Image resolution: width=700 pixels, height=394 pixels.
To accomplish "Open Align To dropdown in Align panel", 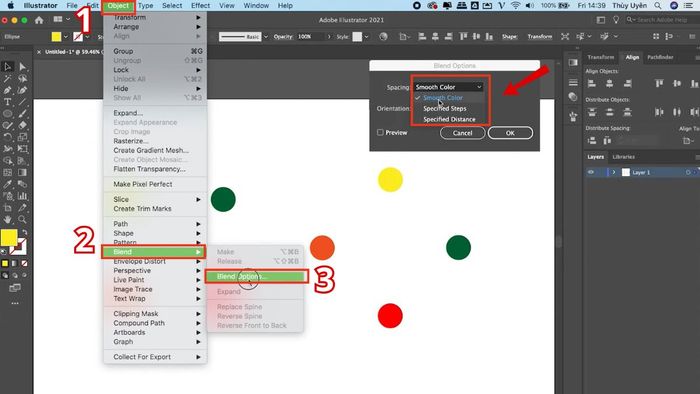I will [687, 141].
